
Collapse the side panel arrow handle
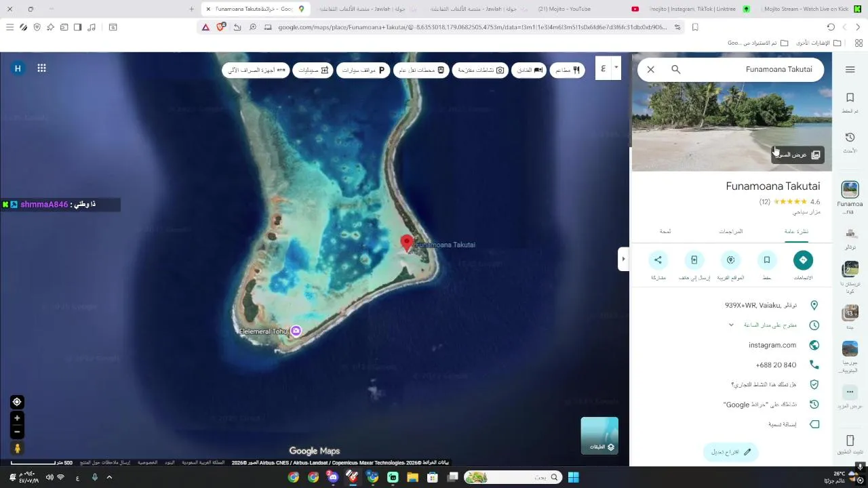(623, 260)
